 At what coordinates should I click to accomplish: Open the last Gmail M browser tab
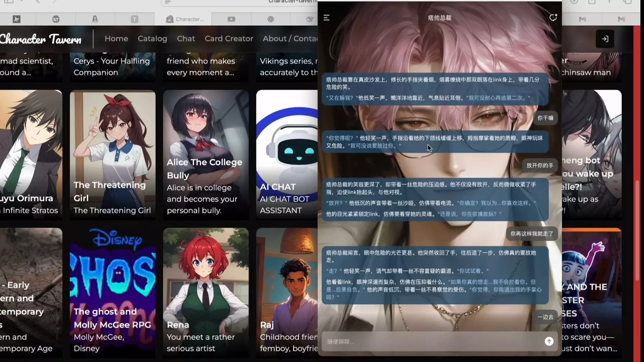[x=621, y=19]
